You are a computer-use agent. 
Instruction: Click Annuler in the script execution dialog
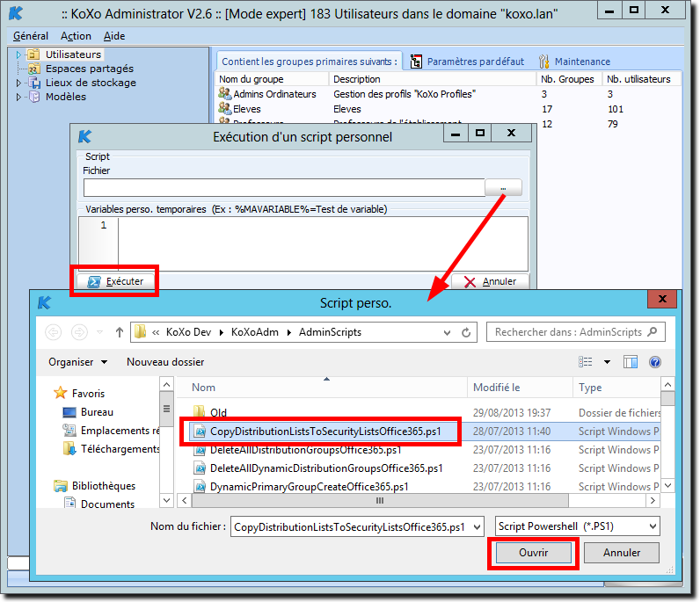[490, 281]
